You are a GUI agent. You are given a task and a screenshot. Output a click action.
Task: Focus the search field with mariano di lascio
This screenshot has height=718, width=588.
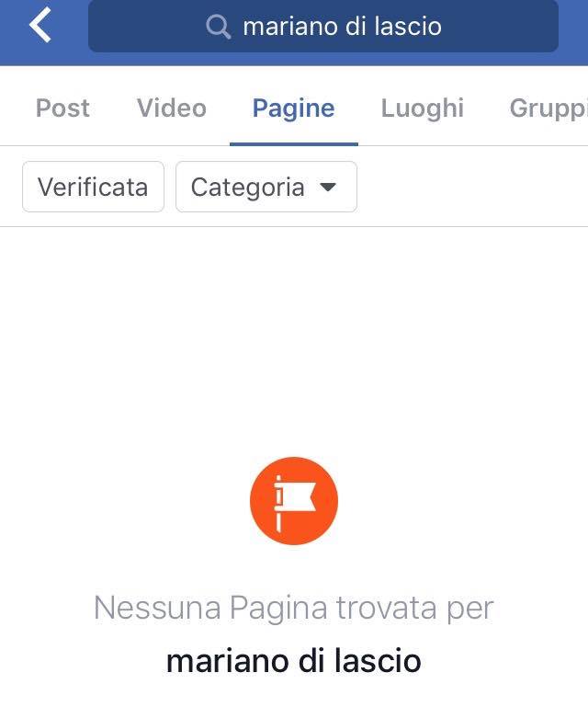(323, 26)
